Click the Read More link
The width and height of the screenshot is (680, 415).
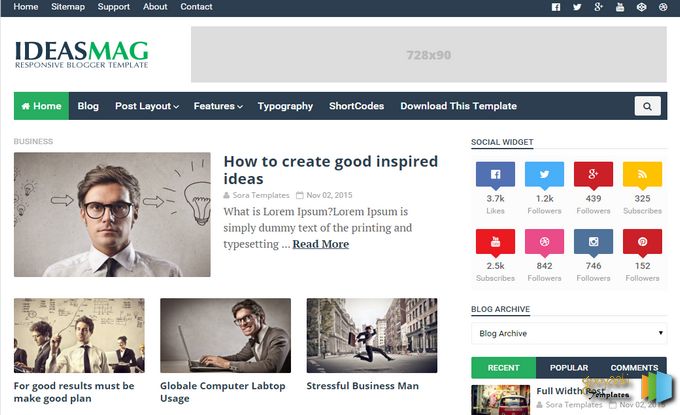pyautogui.click(x=320, y=244)
